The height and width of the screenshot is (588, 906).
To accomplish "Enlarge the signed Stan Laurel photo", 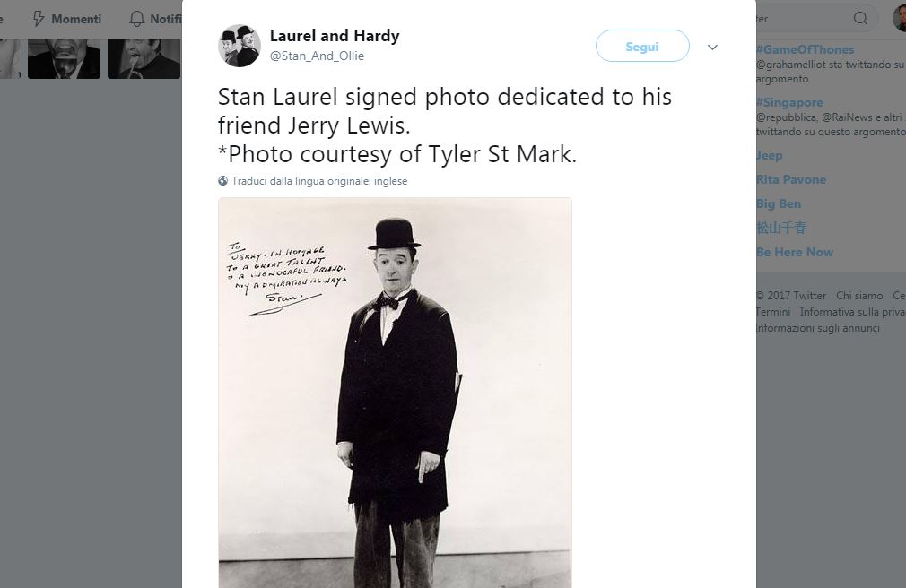I will coord(395,393).
